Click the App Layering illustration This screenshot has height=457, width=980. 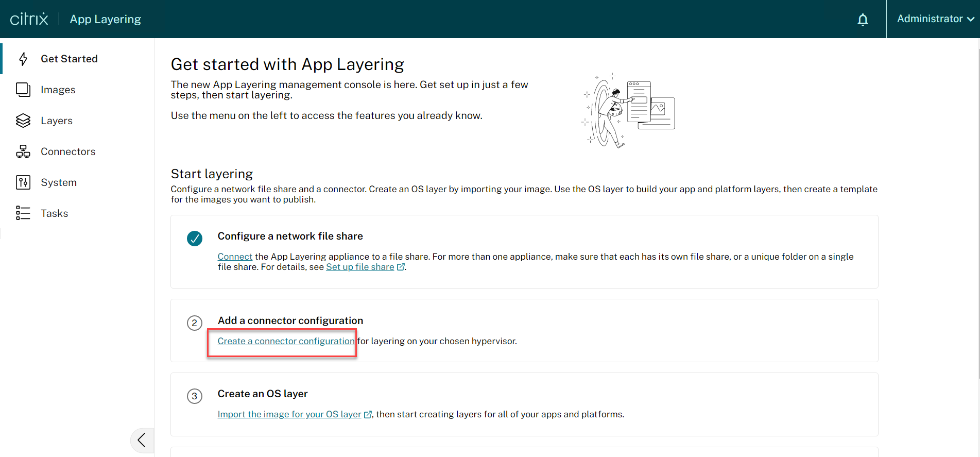[628, 110]
